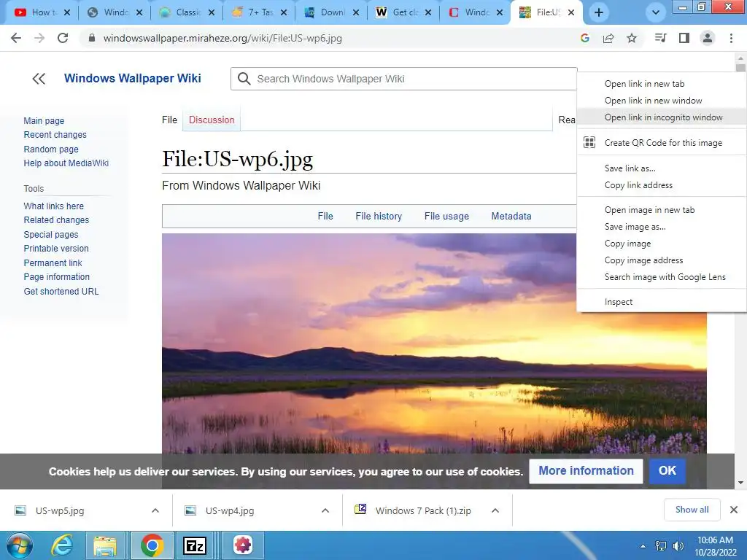Reload the page with the refresh icon
This screenshot has width=747, height=560.
pos(63,38)
